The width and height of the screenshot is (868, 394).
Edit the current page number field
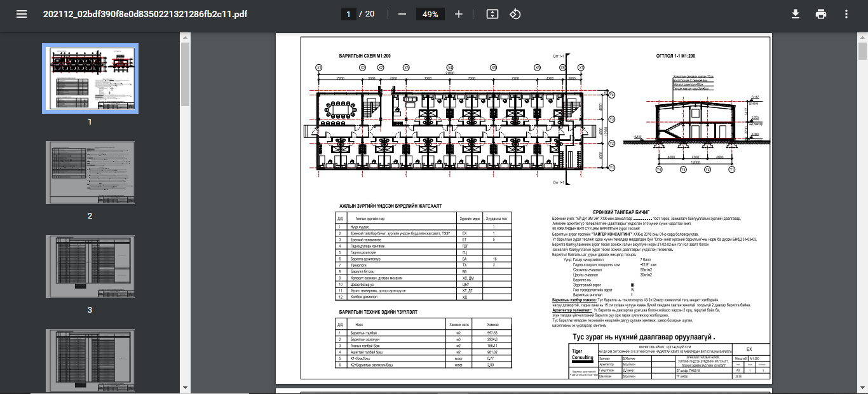click(348, 14)
